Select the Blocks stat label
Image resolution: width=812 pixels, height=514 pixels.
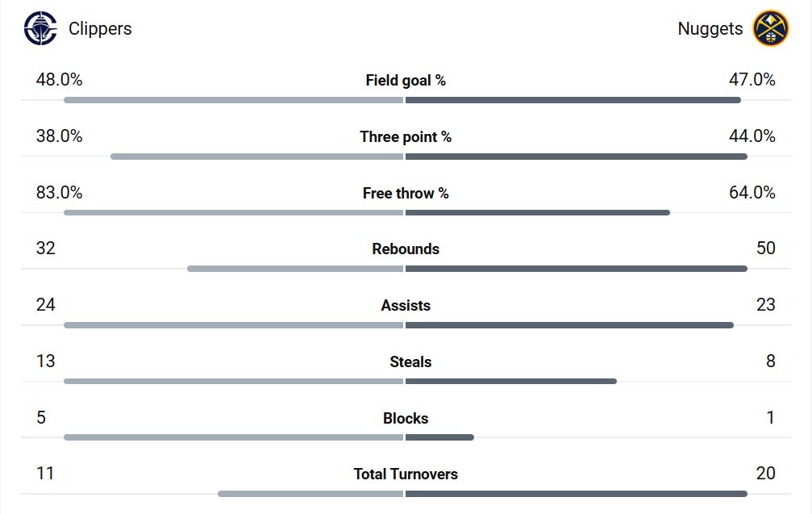pyautogui.click(x=406, y=419)
